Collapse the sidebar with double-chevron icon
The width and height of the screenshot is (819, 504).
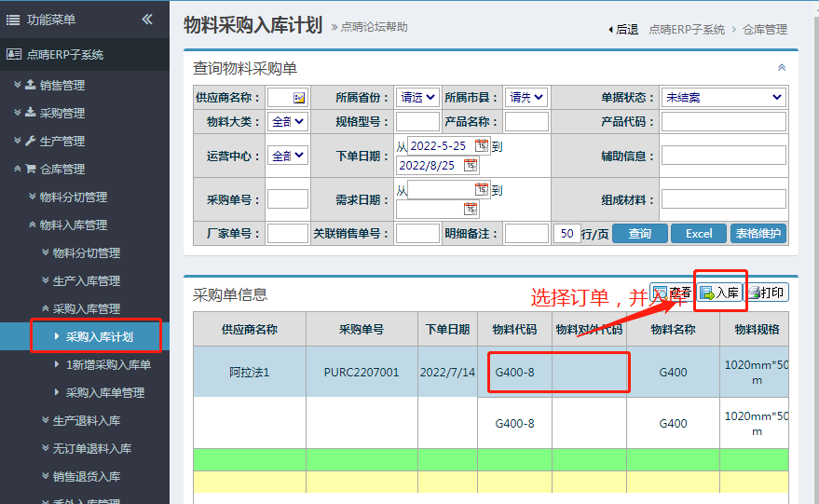pyautogui.click(x=147, y=20)
